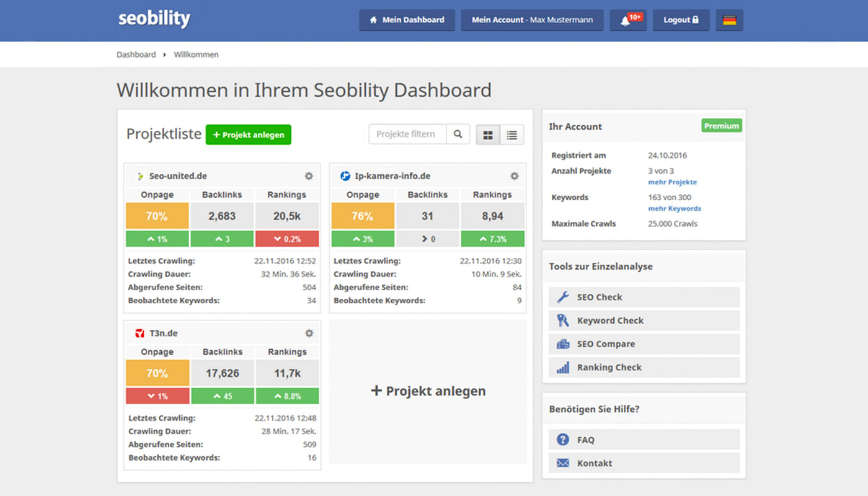Screen dimensions: 868x496
Task: Click into the Projekte filtern field
Action: tap(407, 135)
